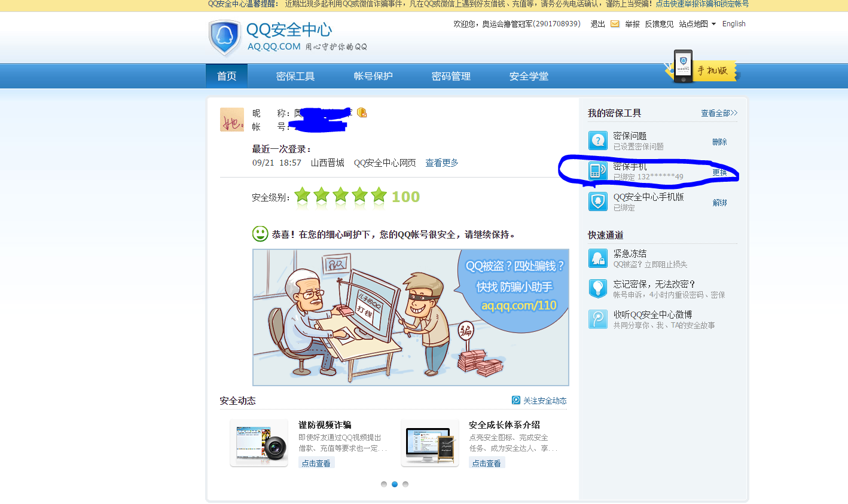Click the 密保问题 tool title
The width and height of the screenshot is (848, 504).
coord(630,136)
